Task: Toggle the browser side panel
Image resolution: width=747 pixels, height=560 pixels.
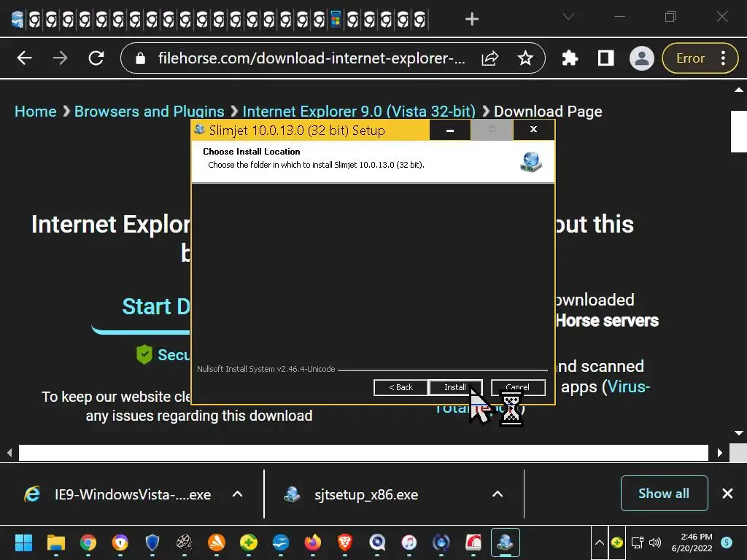Action: [x=605, y=58]
